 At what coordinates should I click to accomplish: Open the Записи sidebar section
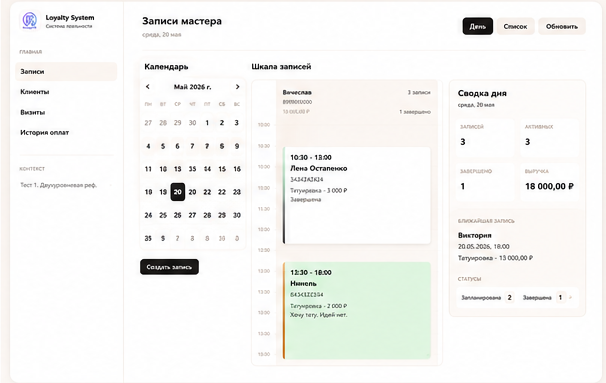(x=66, y=71)
